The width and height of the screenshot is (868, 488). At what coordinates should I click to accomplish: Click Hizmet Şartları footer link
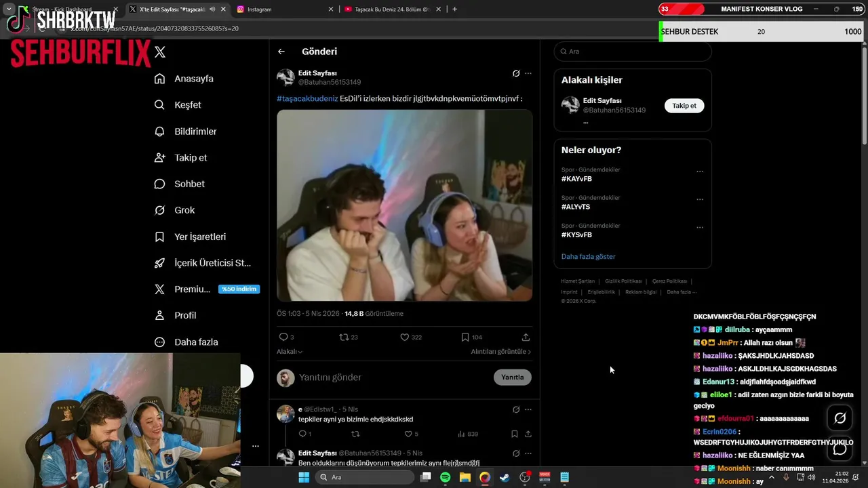[x=578, y=281]
